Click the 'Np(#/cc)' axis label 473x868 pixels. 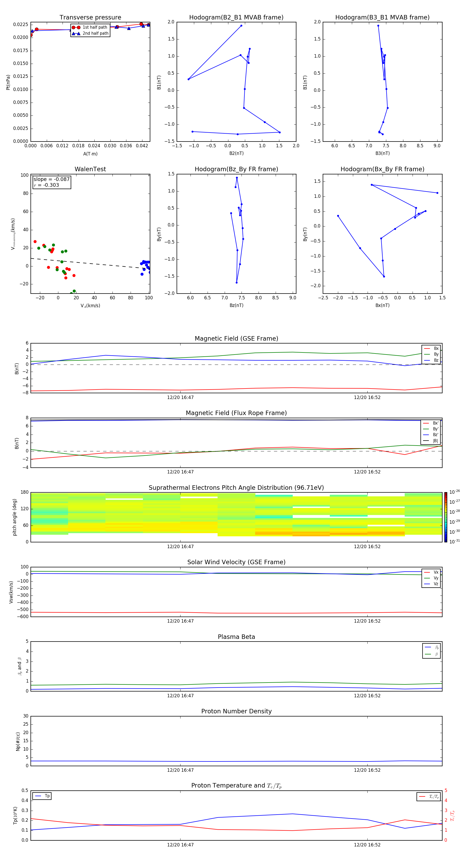pyautogui.click(x=18, y=741)
